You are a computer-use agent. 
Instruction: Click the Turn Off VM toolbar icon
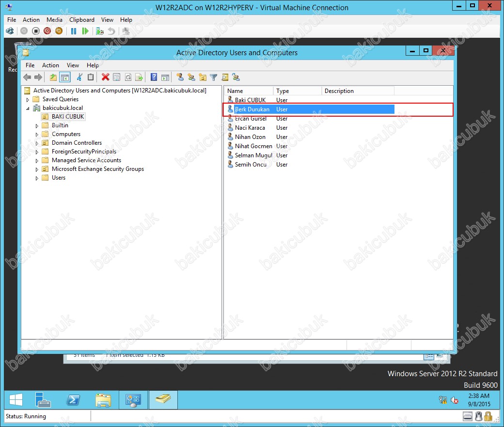[x=36, y=31]
